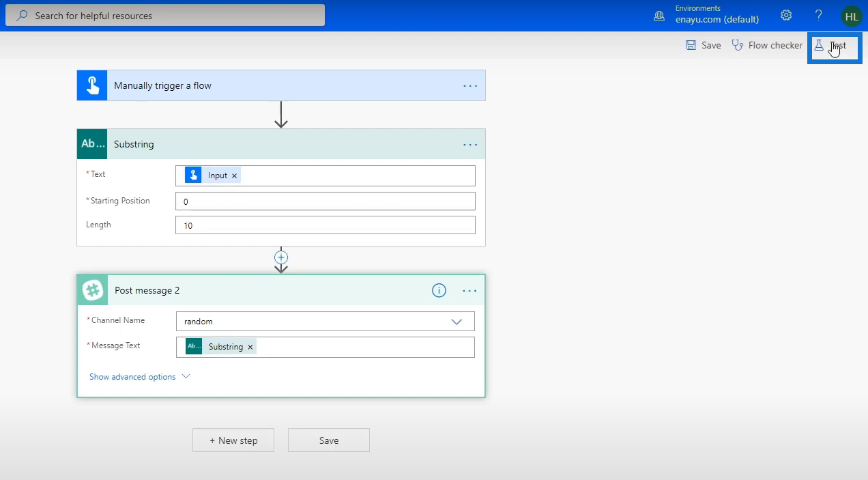Open the settings gear
This screenshot has height=480, width=868.
click(x=786, y=15)
